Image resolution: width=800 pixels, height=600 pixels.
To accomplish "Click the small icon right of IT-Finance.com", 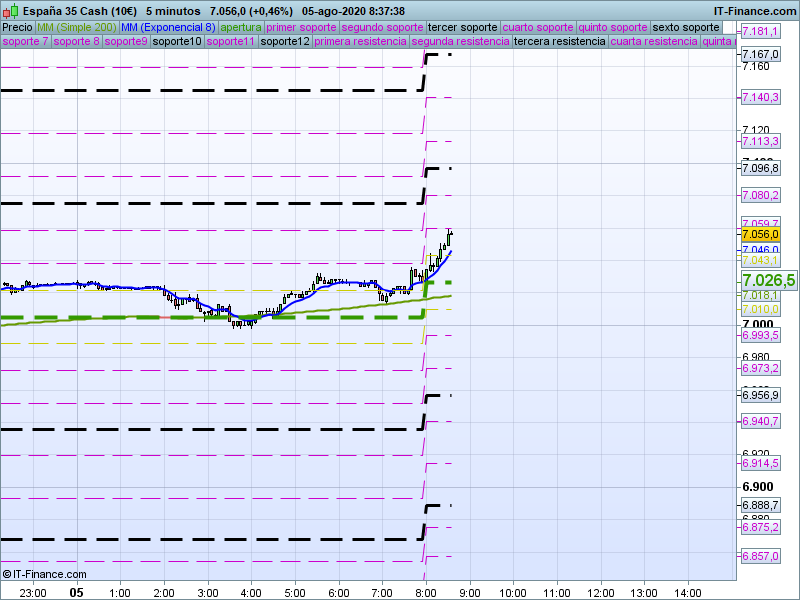I will click(x=791, y=10).
